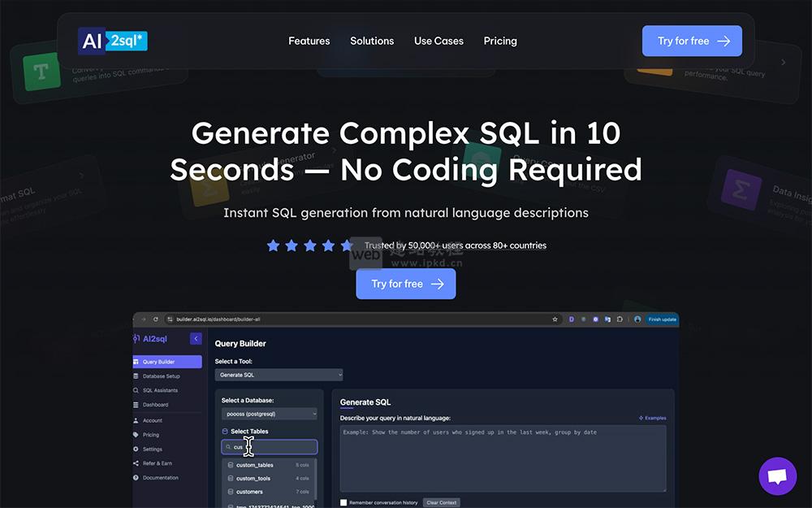
Task: Click the database icon beside customers table
Action: [x=230, y=492]
